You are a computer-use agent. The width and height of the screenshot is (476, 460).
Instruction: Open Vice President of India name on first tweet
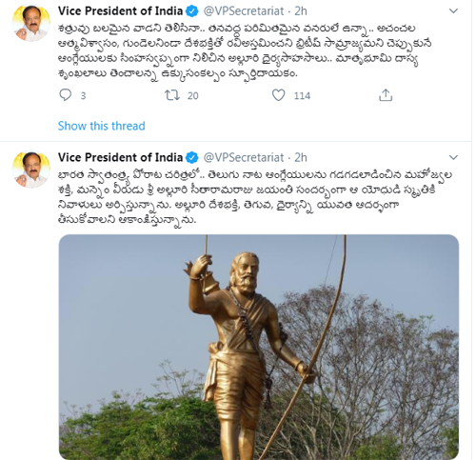[x=120, y=11]
